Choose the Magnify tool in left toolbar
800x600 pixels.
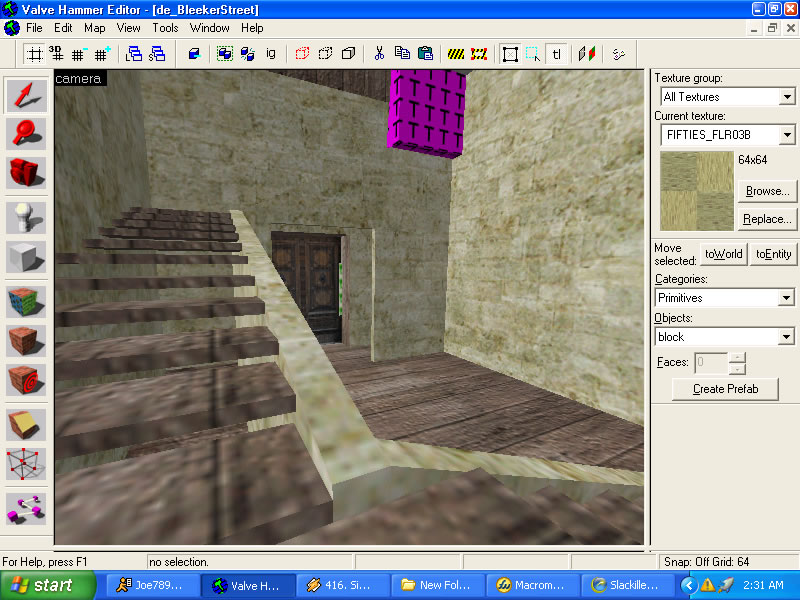(x=26, y=133)
